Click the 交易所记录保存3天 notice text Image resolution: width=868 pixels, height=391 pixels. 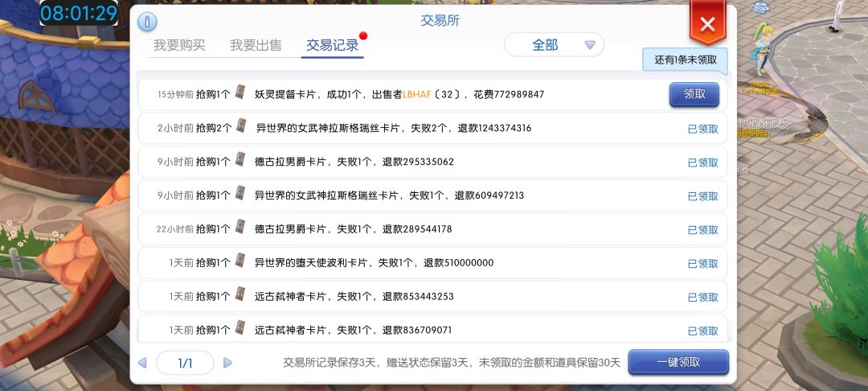[452, 363]
